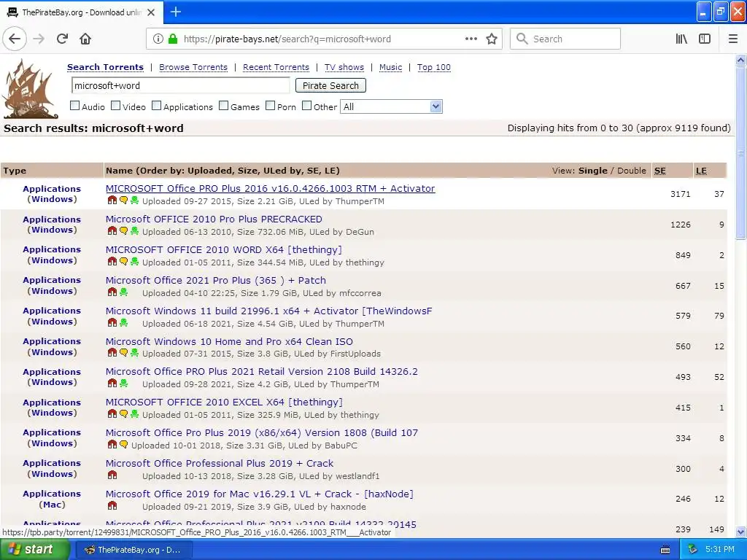Click scrollbar down arrow

[x=741, y=532]
